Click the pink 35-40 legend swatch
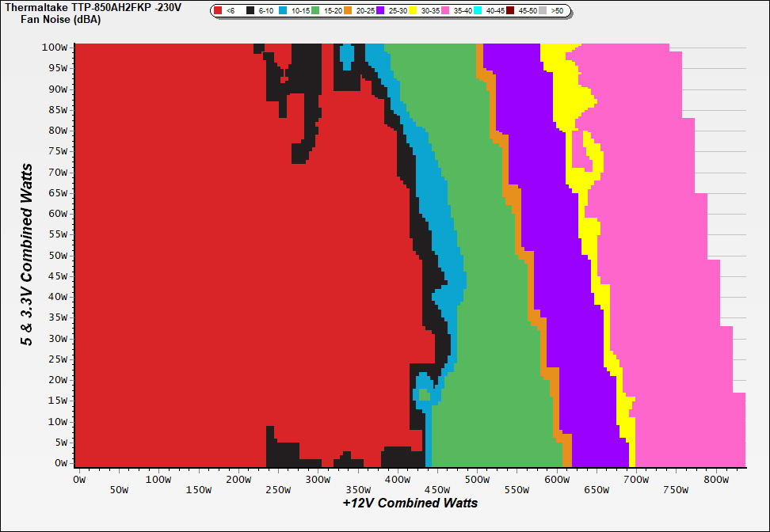This screenshot has width=770, height=532. (x=445, y=11)
